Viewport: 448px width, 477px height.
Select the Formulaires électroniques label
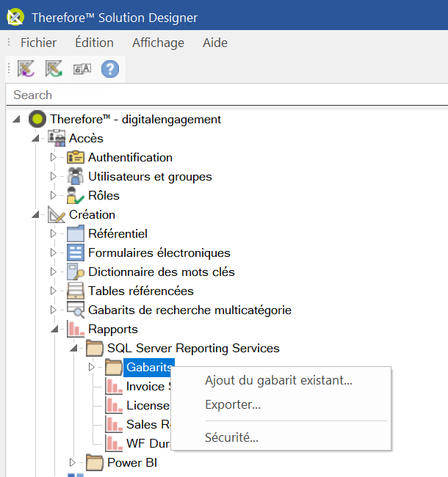159,252
